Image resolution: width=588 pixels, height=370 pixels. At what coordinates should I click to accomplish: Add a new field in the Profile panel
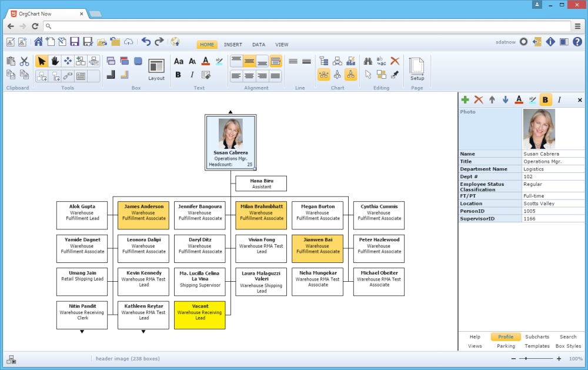click(x=465, y=99)
